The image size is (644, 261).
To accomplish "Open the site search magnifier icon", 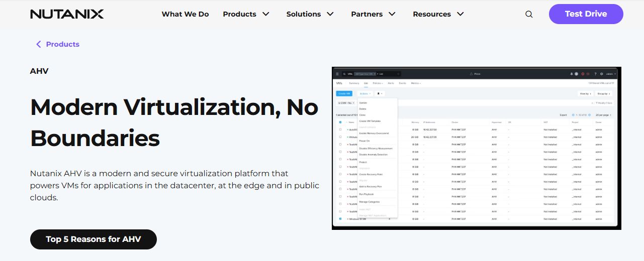I will pos(529,14).
